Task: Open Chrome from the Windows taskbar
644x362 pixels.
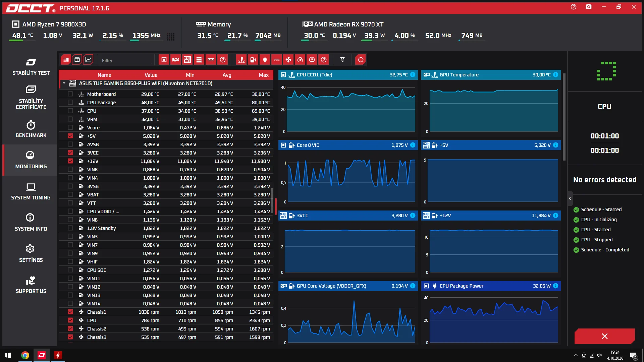Action: [x=25, y=355]
